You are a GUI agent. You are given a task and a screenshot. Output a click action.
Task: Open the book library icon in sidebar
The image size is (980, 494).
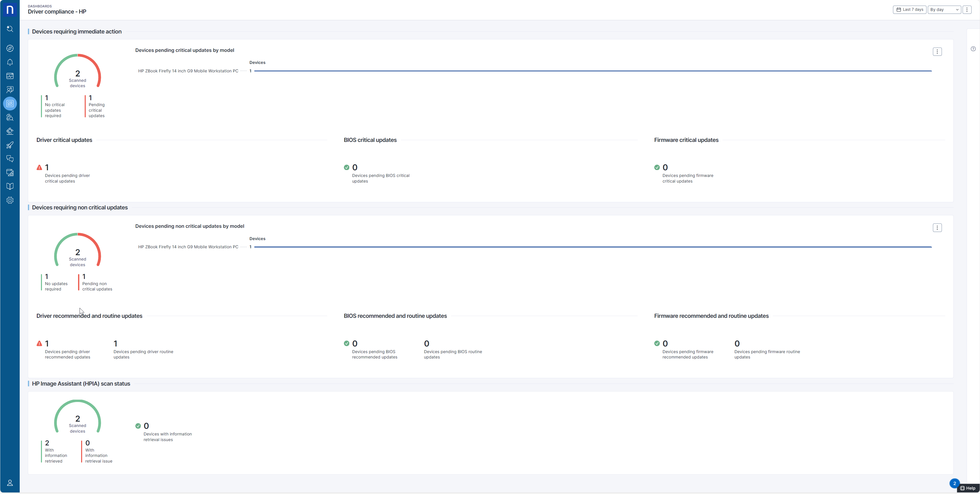coord(10,186)
